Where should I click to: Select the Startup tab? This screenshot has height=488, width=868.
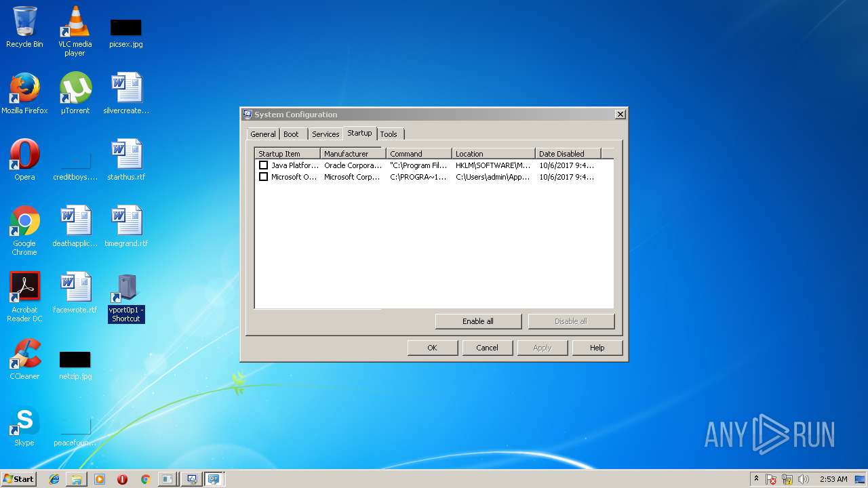click(x=359, y=133)
